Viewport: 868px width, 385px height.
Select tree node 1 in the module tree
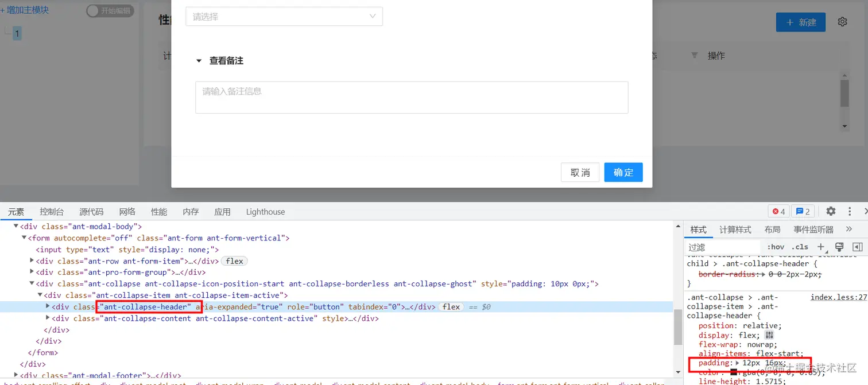click(x=17, y=33)
